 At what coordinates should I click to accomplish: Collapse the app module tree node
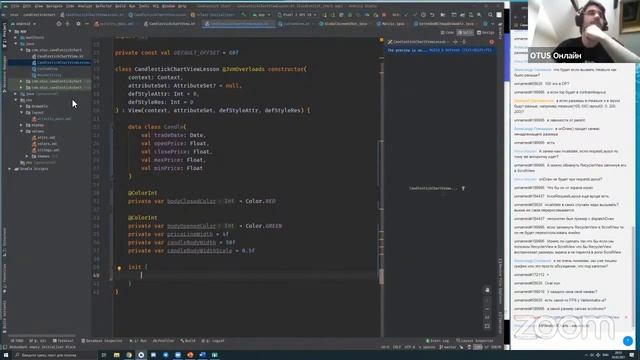tap(10, 31)
